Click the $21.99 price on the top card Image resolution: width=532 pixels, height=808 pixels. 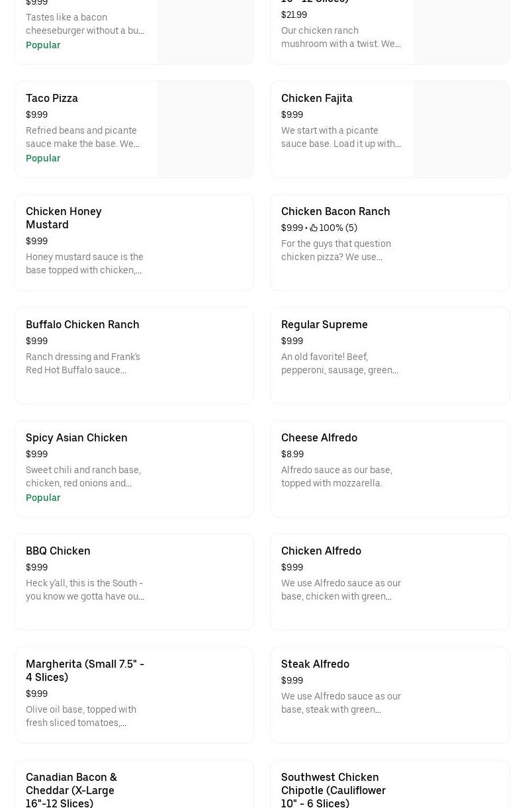coord(294,15)
